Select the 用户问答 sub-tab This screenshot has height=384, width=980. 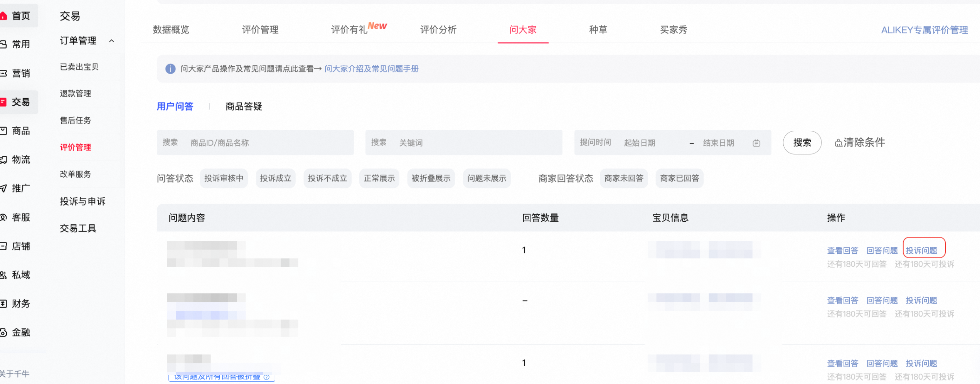pyautogui.click(x=175, y=106)
